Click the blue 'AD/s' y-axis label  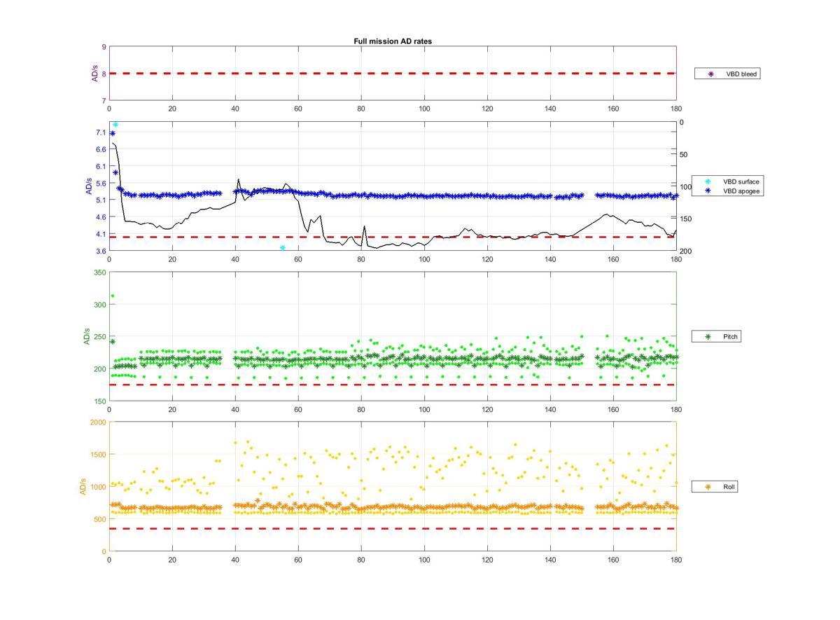pos(89,186)
